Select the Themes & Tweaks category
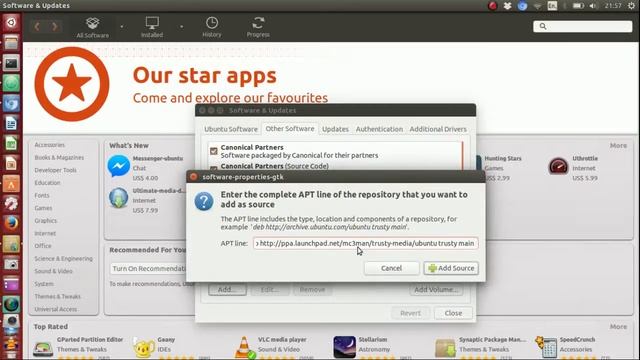The height and width of the screenshot is (360, 640). [x=58, y=297]
